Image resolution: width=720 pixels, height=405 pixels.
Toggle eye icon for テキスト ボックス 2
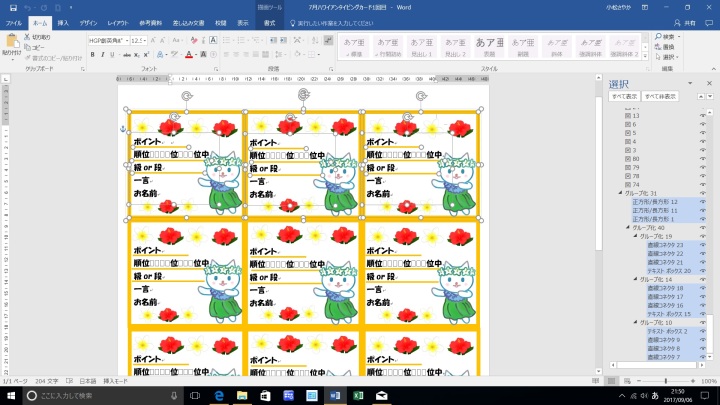pyautogui.click(x=703, y=331)
